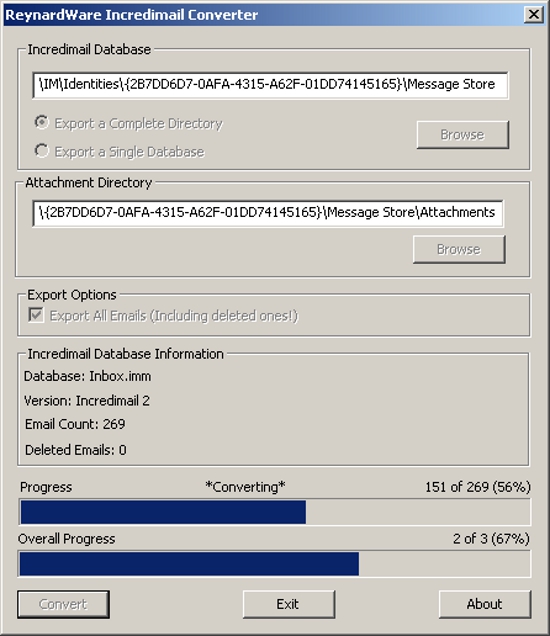Image resolution: width=550 pixels, height=636 pixels.
Task: Close the ReynardWare Incredimail Converter window
Action: [x=533, y=15]
